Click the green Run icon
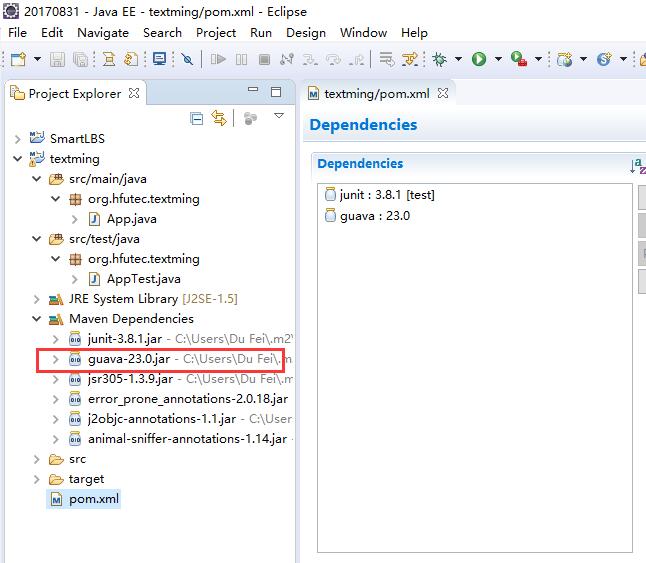 (x=479, y=59)
